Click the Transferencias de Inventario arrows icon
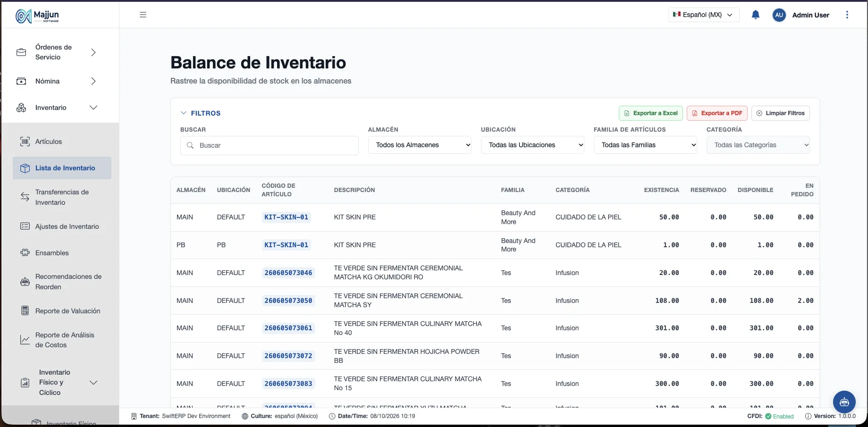 click(25, 197)
